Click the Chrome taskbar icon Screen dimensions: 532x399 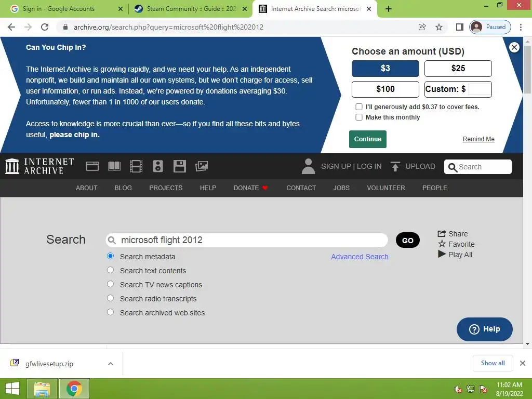74,389
